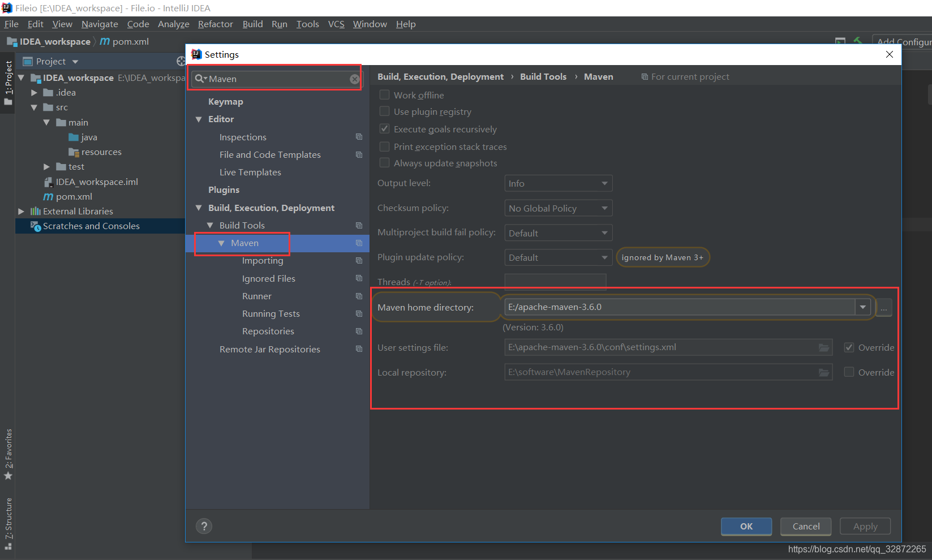Image resolution: width=932 pixels, height=560 pixels.
Task: Click the Threads input field
Action: coord(555,282)
